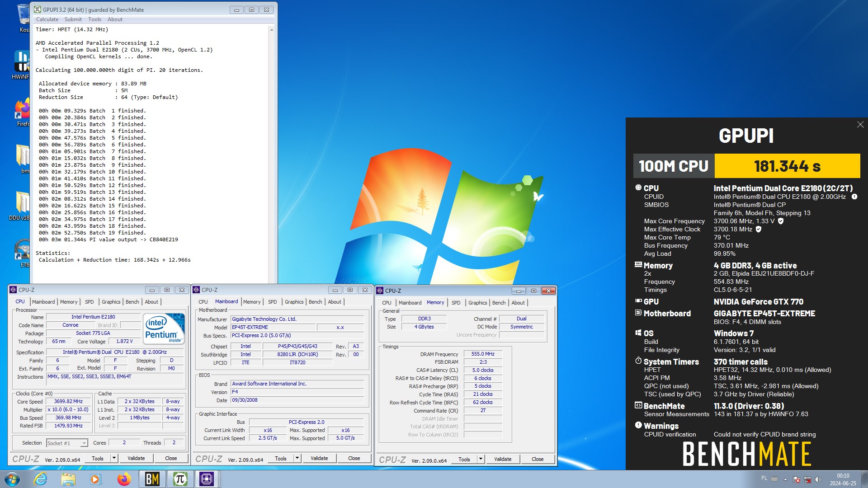
Task: Click the info icon beside the CPUID string
Action: click(854, 197)
